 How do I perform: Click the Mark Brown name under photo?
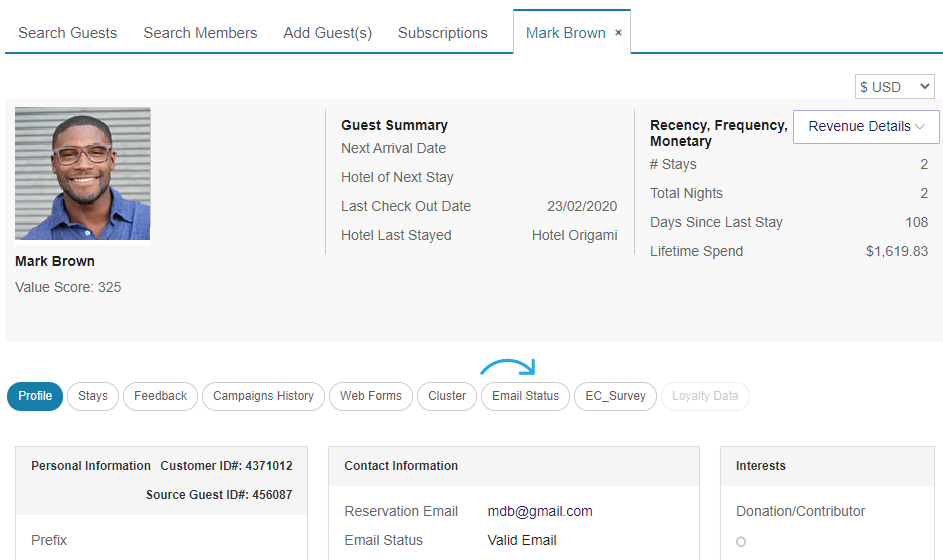tap(55, 261)
